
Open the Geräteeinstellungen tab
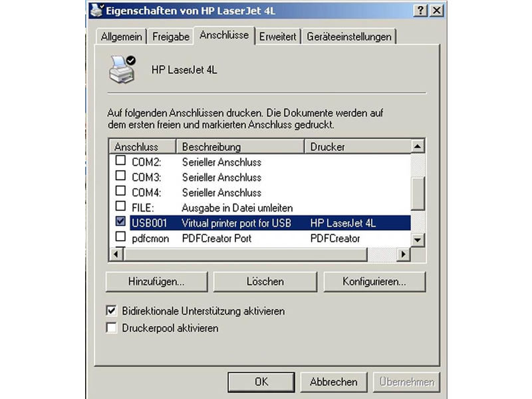pyautogui.click(x=349, y=37)
